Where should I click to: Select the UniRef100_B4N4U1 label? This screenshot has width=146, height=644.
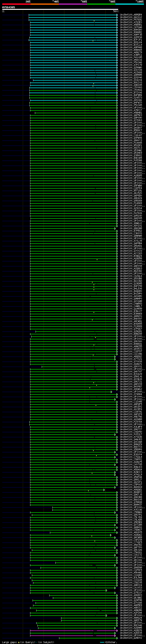pyautogui.click(x=131, y=344)
